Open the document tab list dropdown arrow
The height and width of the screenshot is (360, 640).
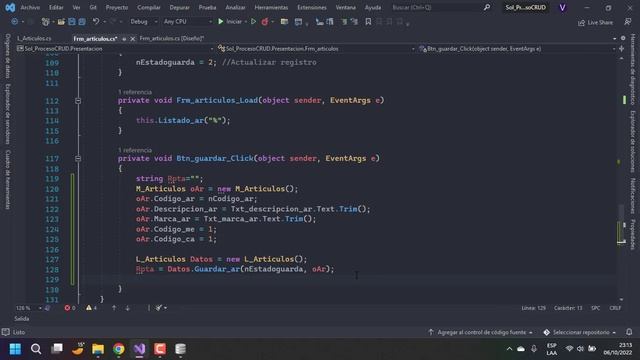pyautogui.click(x=614, y=38)
